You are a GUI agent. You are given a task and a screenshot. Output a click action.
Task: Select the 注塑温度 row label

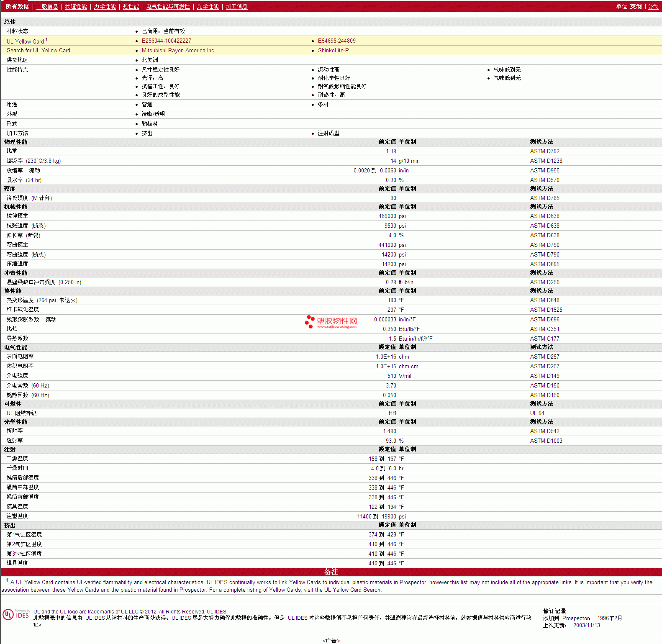[x=17, y=516]
